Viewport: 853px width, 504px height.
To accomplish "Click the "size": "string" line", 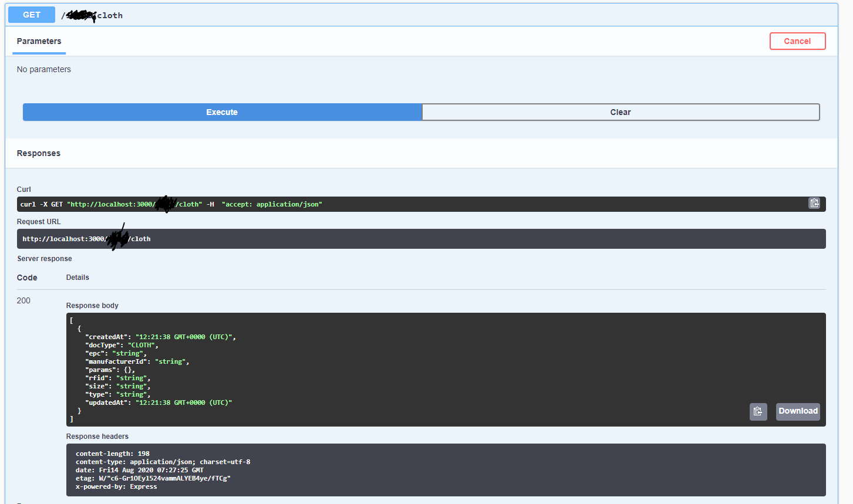I will (118, 386).
